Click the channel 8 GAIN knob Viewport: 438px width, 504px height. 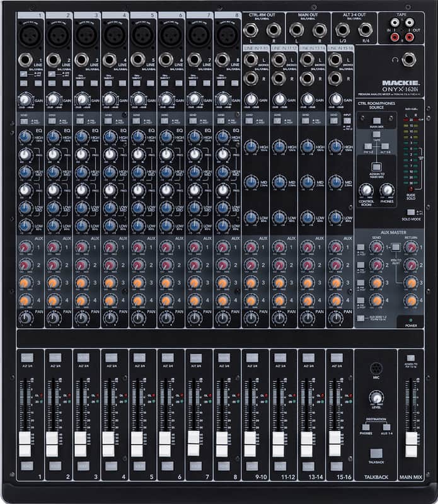click(222, 99)
